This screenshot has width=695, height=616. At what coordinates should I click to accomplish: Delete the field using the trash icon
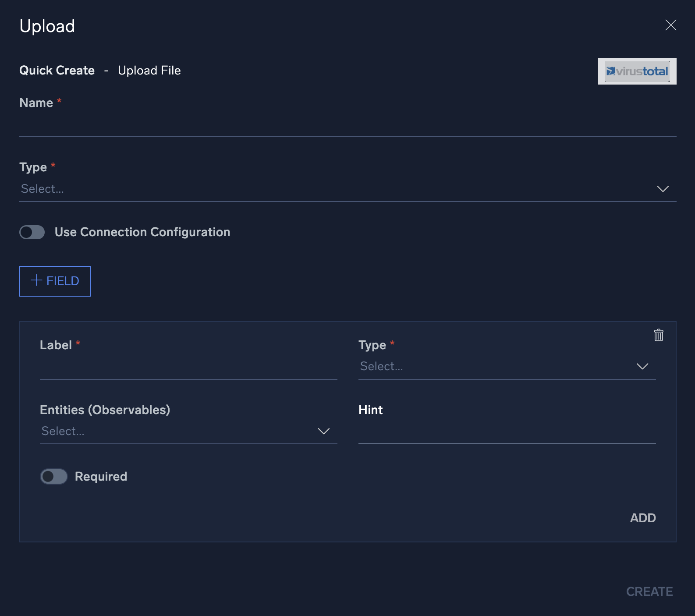coord(658,335)
